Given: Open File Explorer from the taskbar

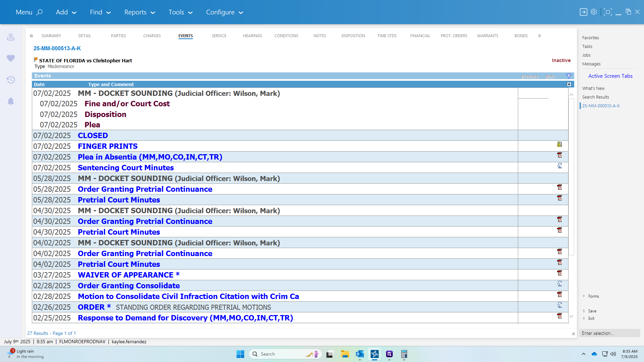Looking at the screenshot, I should click(x=345, y=354).
